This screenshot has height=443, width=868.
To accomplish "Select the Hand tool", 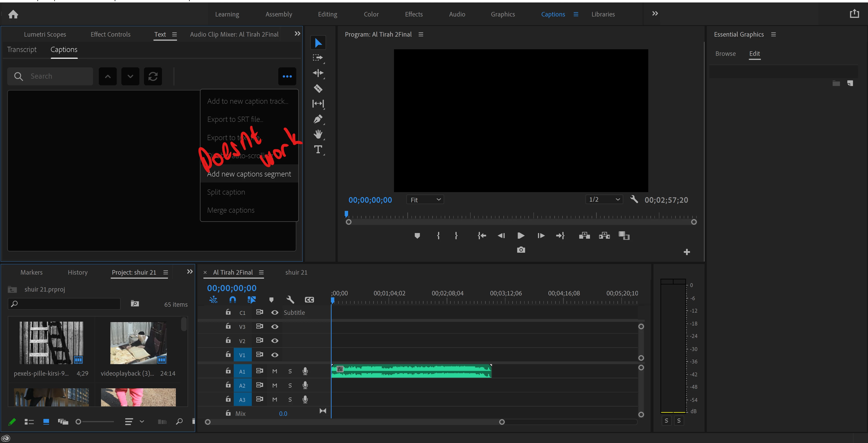I will pos(318,134).
